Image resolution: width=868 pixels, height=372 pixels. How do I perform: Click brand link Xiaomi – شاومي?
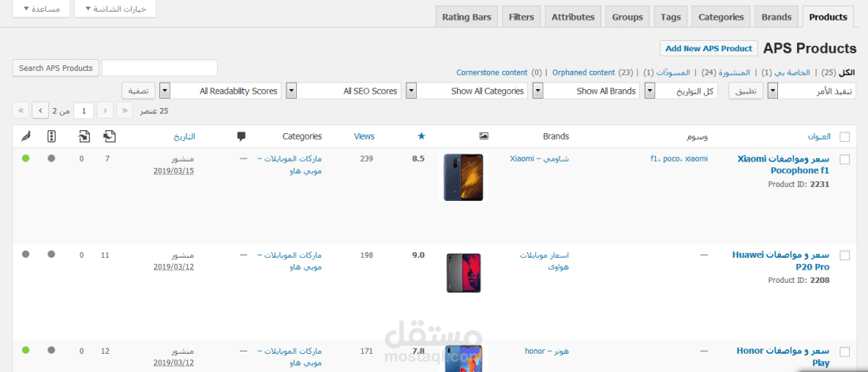(x=539, y=158)
